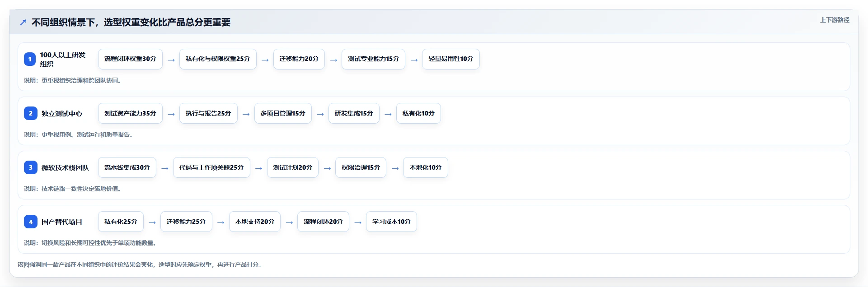Click the 国产替代项目 row title
Viewport: 868px width, 287px height.
coord(62,222)
